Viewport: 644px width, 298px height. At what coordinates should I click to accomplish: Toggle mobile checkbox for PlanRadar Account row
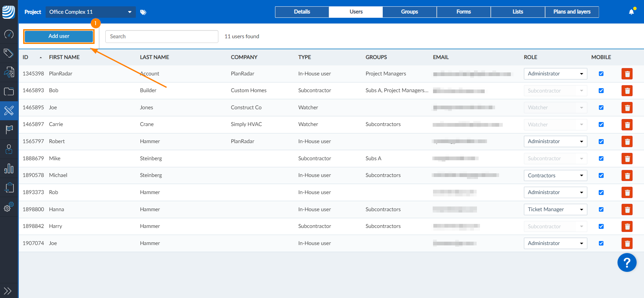(601, 74)
